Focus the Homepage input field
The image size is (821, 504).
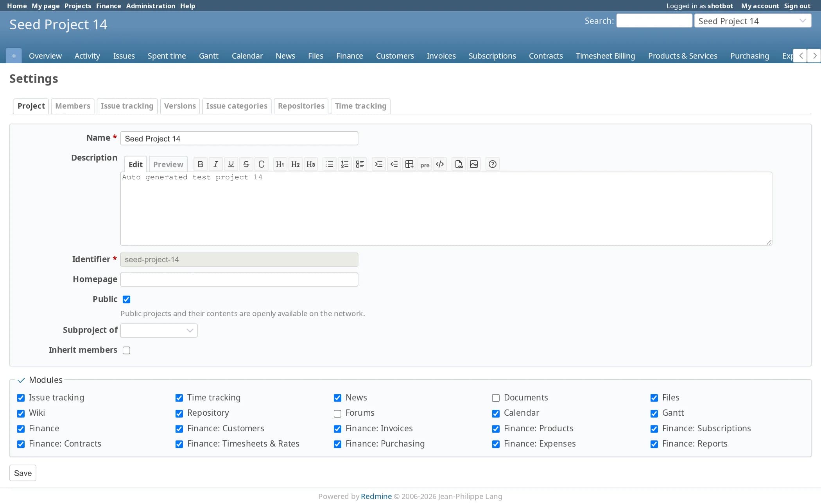pos(239,279)
